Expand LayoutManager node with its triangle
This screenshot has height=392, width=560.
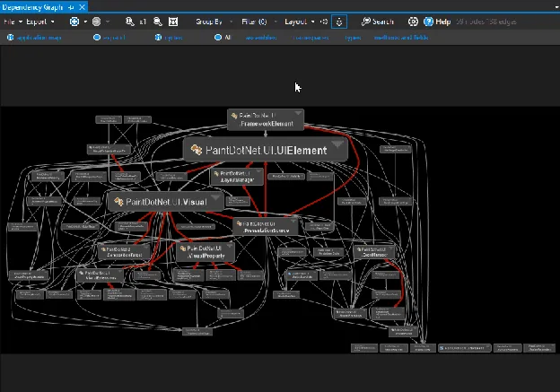click(x=258, y=171)
